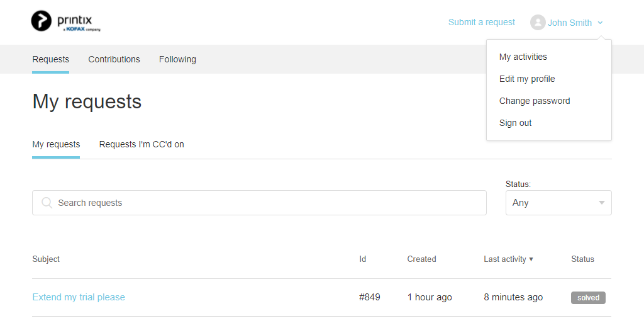
Task: Choose Edit my profile menu entry
Action: tap(527, 79)
